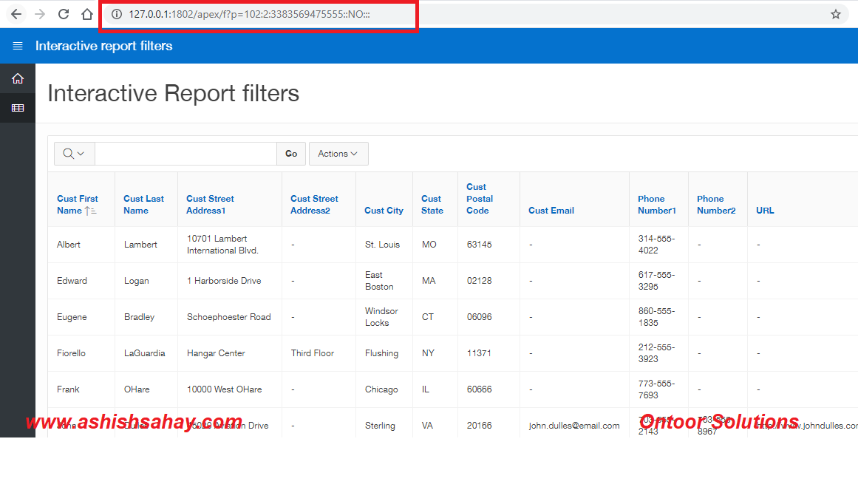Sort by the Cust First Name column header
The height and width of the screenshot is (504, 858).
77,205
